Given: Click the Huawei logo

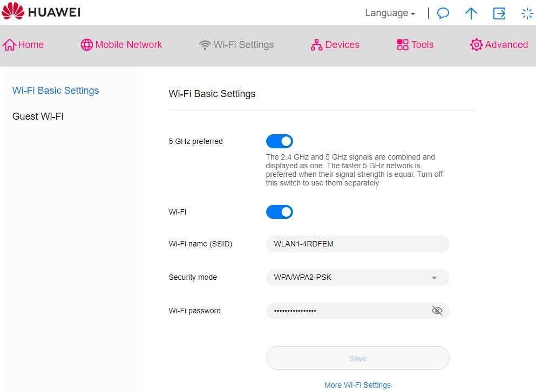Looking at the screenshot, I should pos(41,11).
